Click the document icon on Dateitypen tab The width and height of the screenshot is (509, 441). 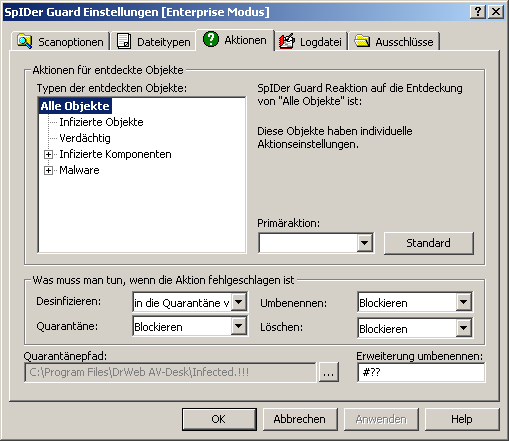click(124, 41)
